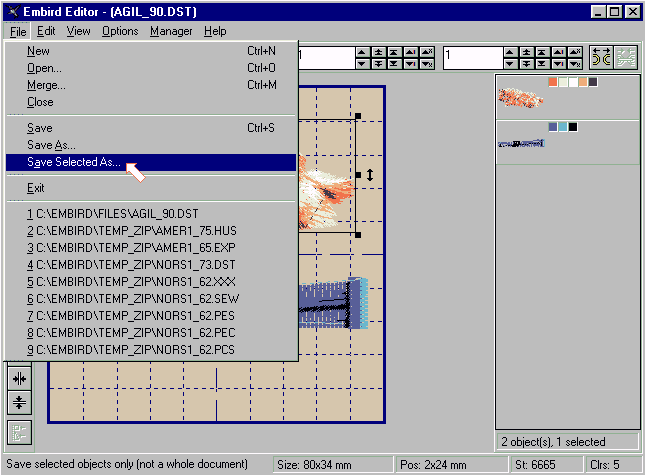Click the 'Size: 80x34 mm' status text
Image resolution: width=645 pixels, height=475 pixels.
coord(314,465)
